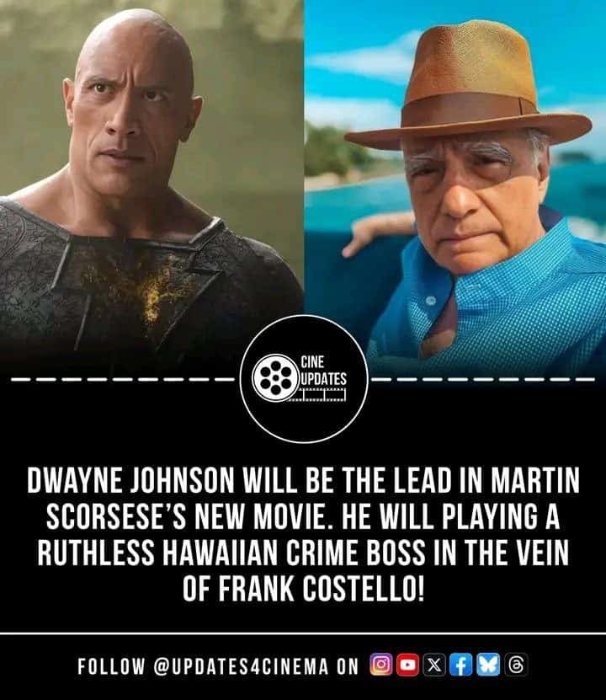Click the Instagram icon in footer

(381, 665)
